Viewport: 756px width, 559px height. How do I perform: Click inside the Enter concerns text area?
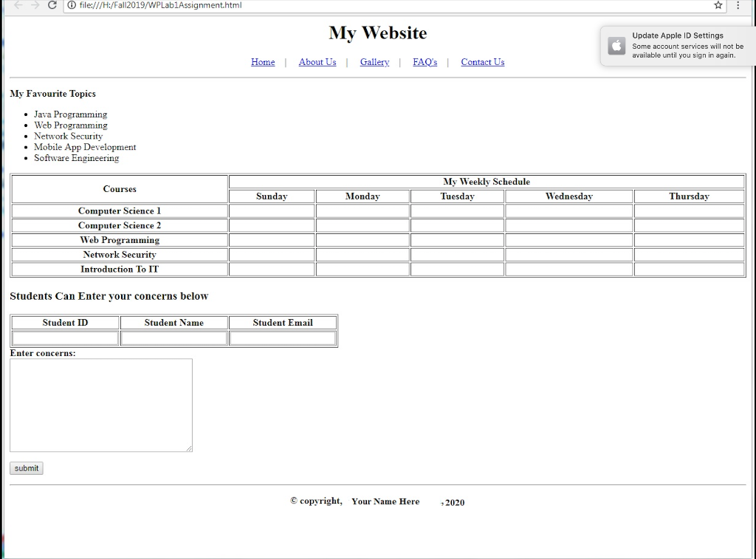(101, 405)
